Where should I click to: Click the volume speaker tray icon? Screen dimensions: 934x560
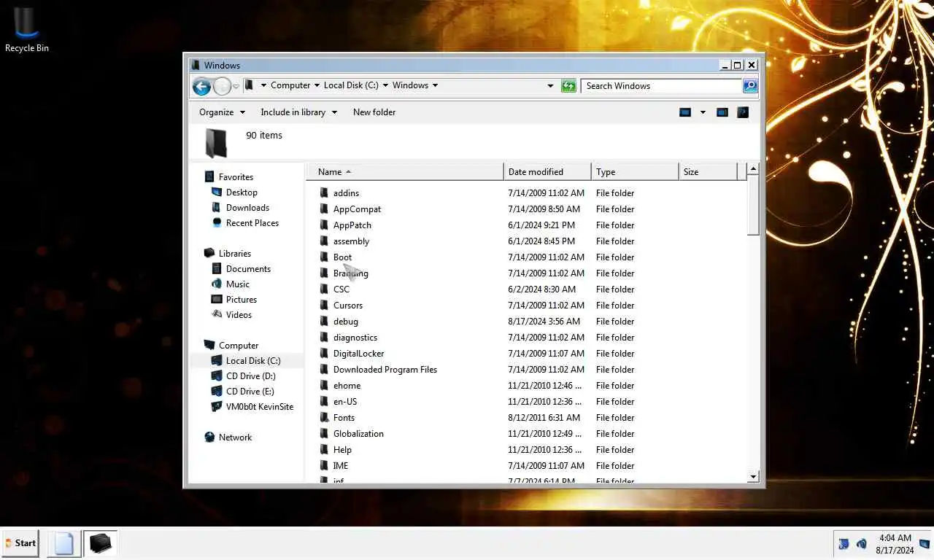(862, 544)
